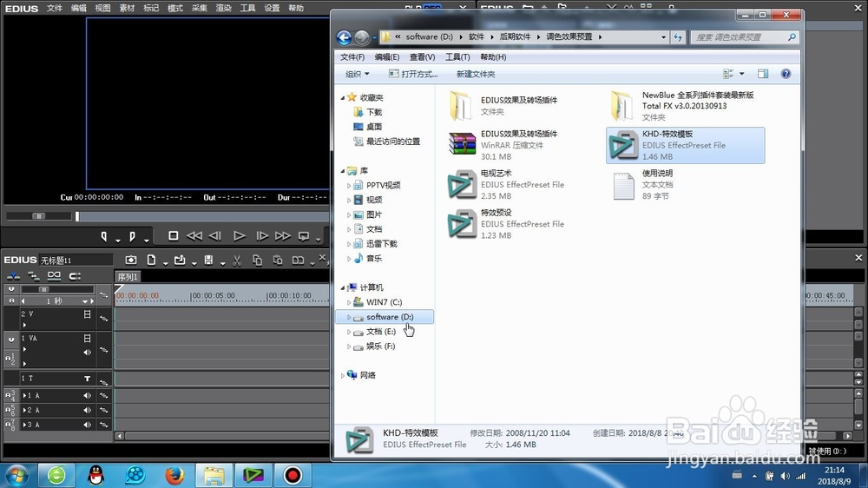Image resolution: width=868 pixels, height=488 pixels.
Task: Toggle the video icon on 1 VA track
Action: [87, 338]
